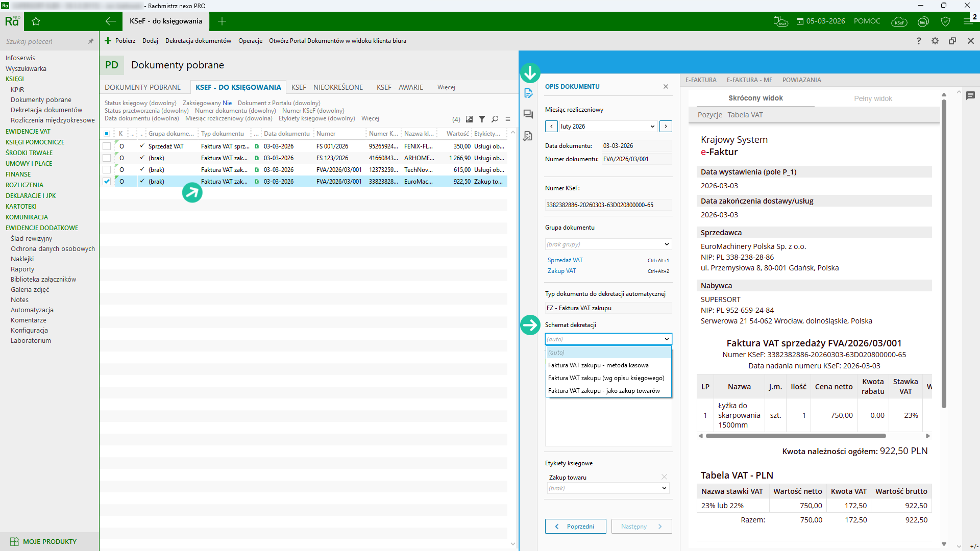Click the shield icon in top bar
Screen dimensions: 980x551
[x=945, y=21]
